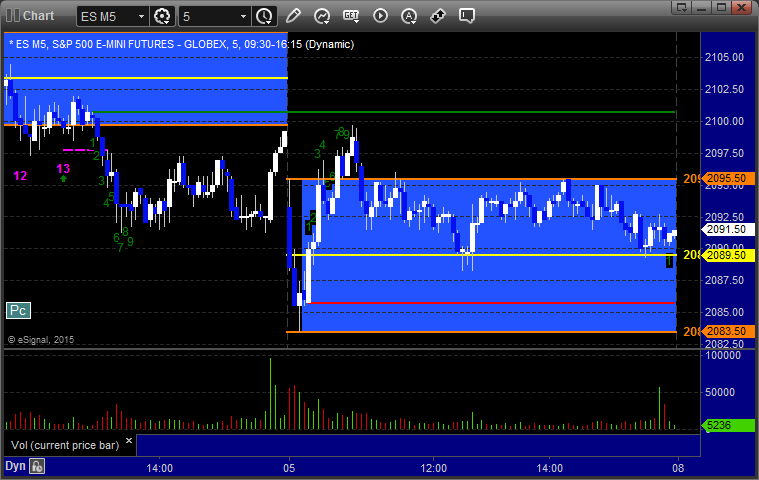The image size is (759, 480).
Task: Click the Chart window grip icon
Action: 12,15
